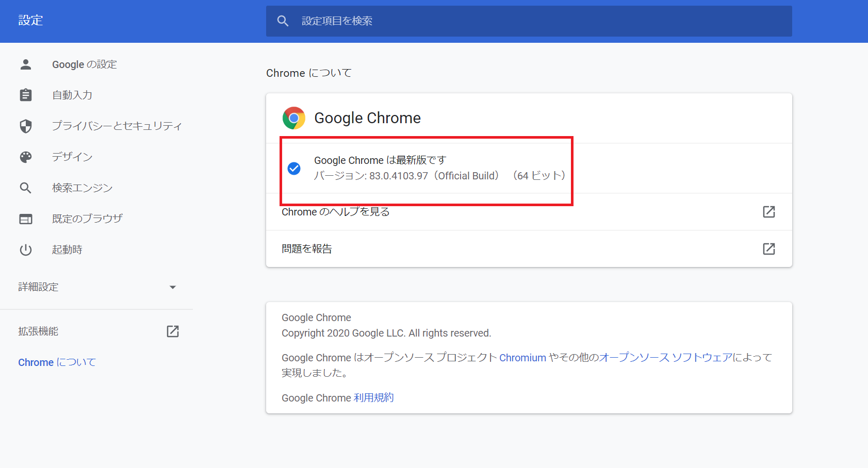Open the 利用規約 terms link
Viewport: 868px width, 468px height.
point(374,398)
